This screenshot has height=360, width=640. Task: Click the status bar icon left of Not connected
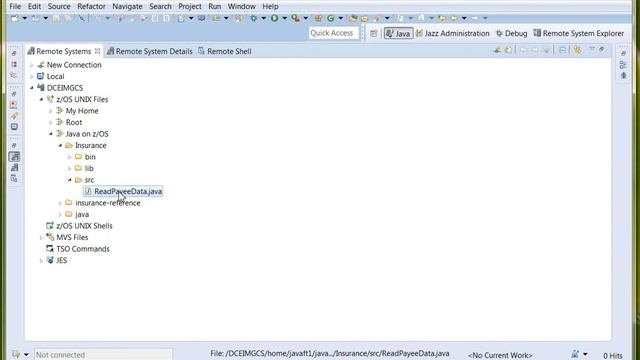(16, 354)
